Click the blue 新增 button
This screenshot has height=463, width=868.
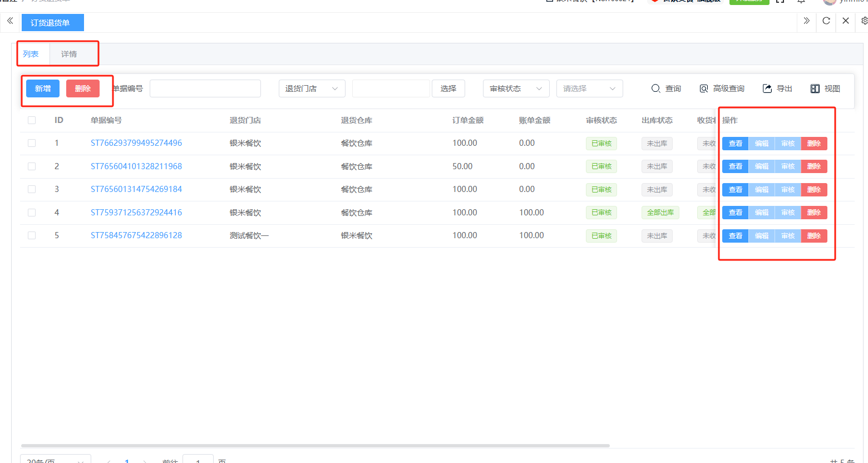click(x=43, y=88)
